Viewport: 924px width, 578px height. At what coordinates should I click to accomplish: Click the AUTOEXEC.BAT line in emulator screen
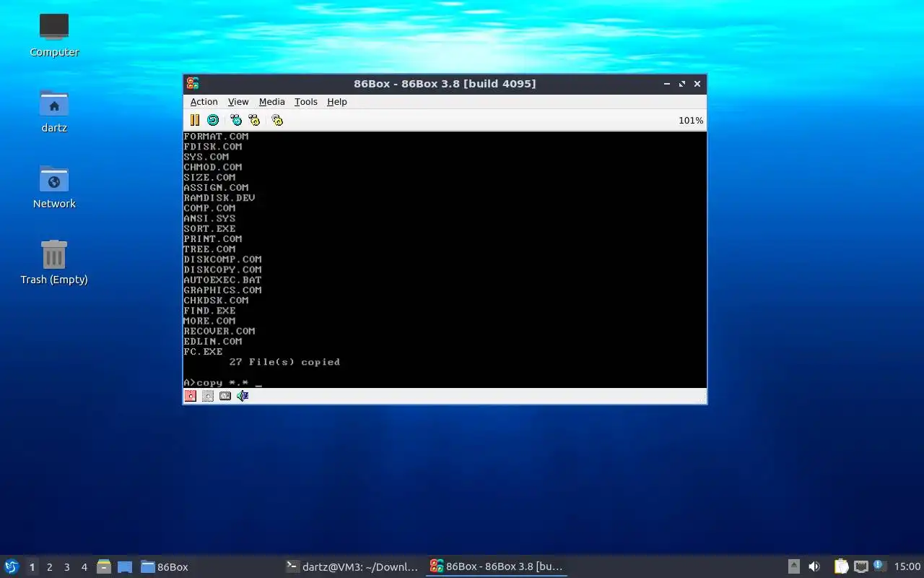click(x=222, y=280)
